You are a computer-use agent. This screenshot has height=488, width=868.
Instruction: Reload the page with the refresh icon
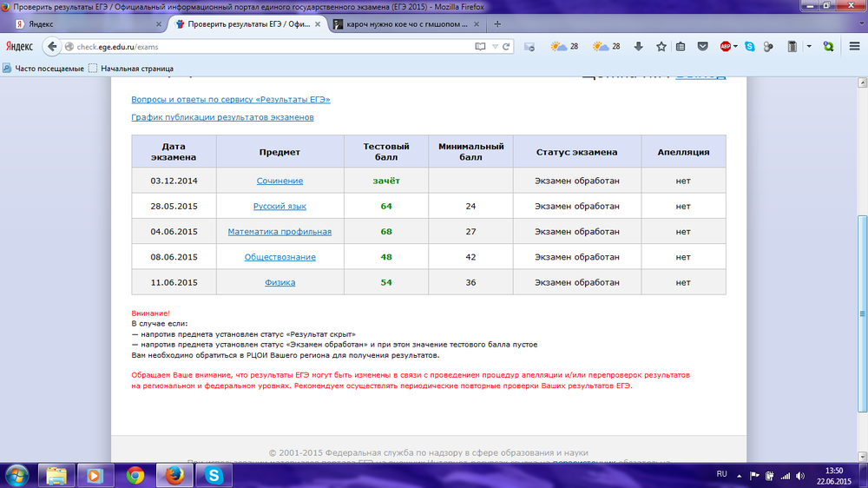507,46
